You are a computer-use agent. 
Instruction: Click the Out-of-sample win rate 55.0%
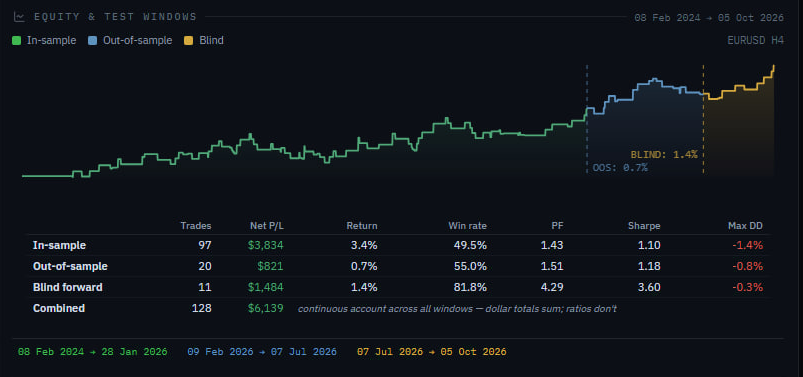[x=470, y=266]
